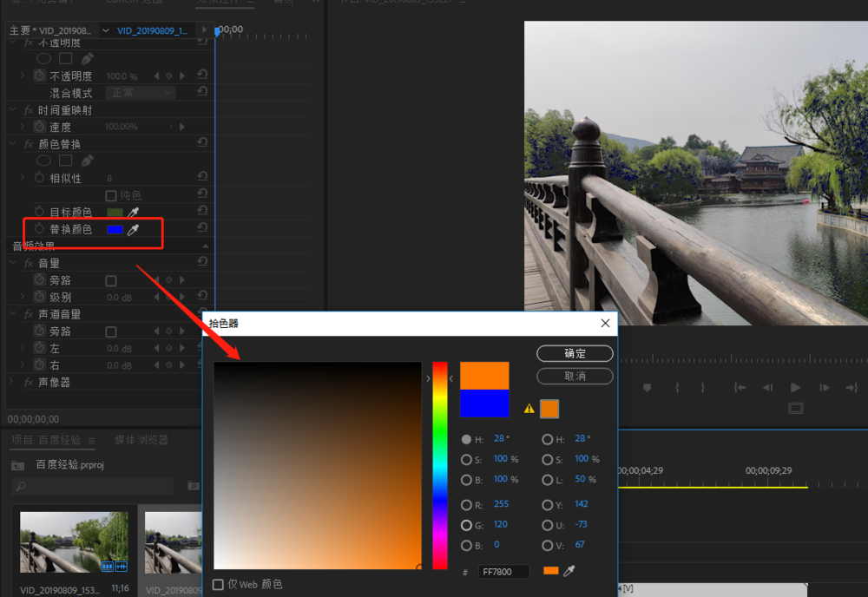Reset the 替换颜色 parameter
868x597 pixels.
pyautogui.click(x=202, y=227)
